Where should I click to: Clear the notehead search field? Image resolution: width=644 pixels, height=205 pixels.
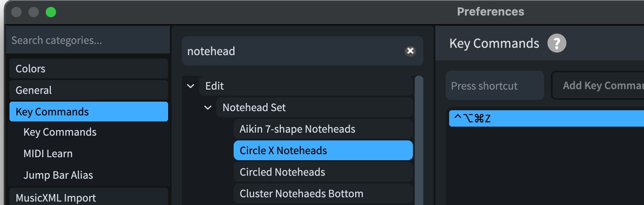pyautogui.click(x=410, y=51)
